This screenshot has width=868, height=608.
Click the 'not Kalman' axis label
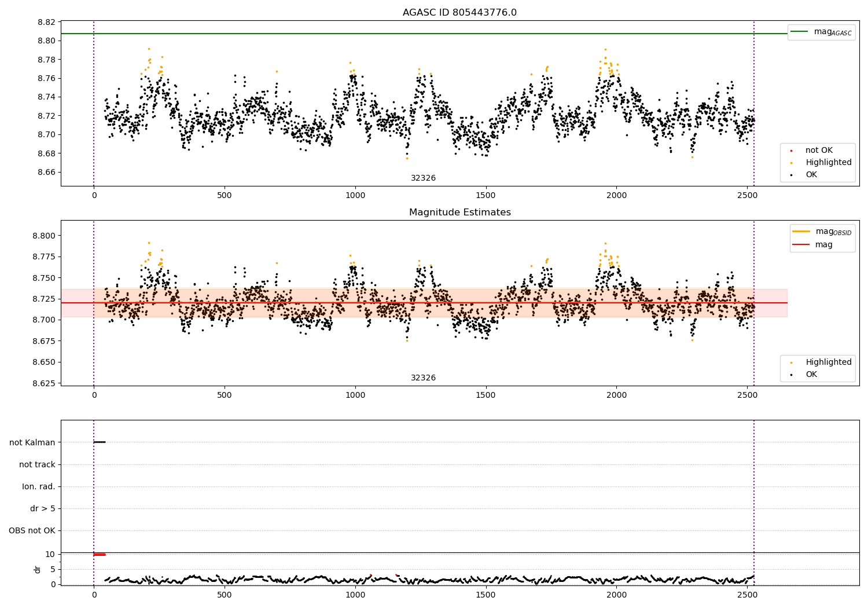pos(32,442)
